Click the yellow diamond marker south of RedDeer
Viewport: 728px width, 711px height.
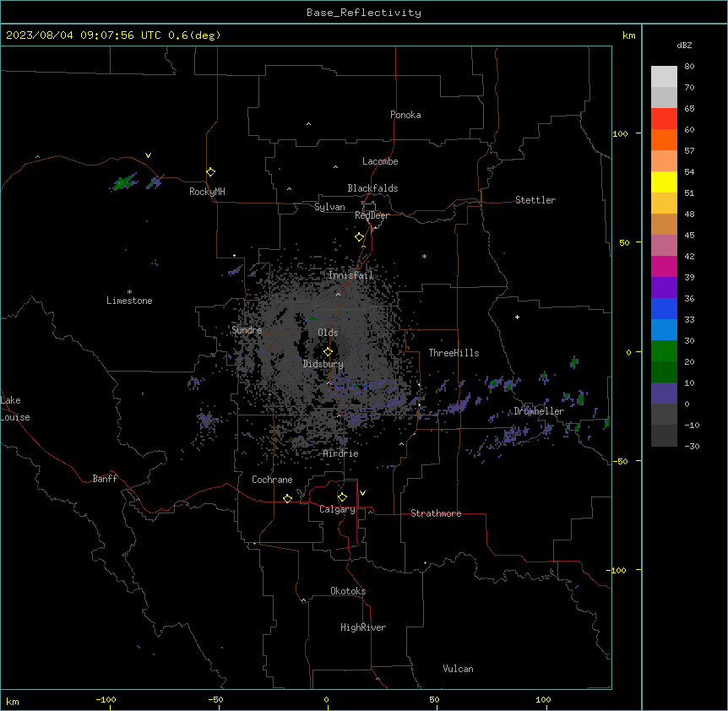[360, 237]
